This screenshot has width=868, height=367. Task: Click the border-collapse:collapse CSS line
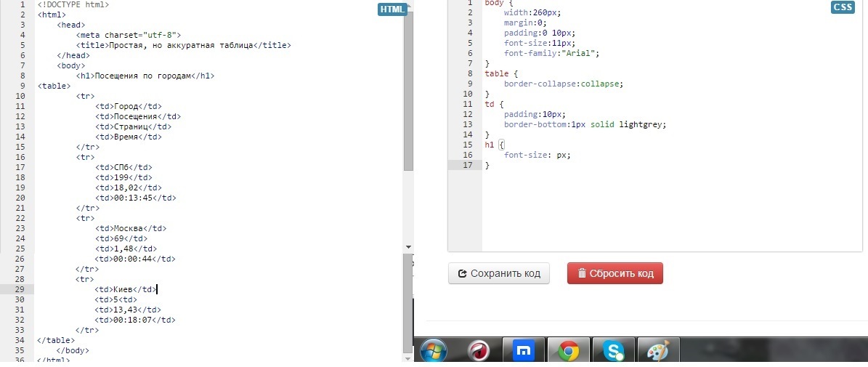click(564, 84)
